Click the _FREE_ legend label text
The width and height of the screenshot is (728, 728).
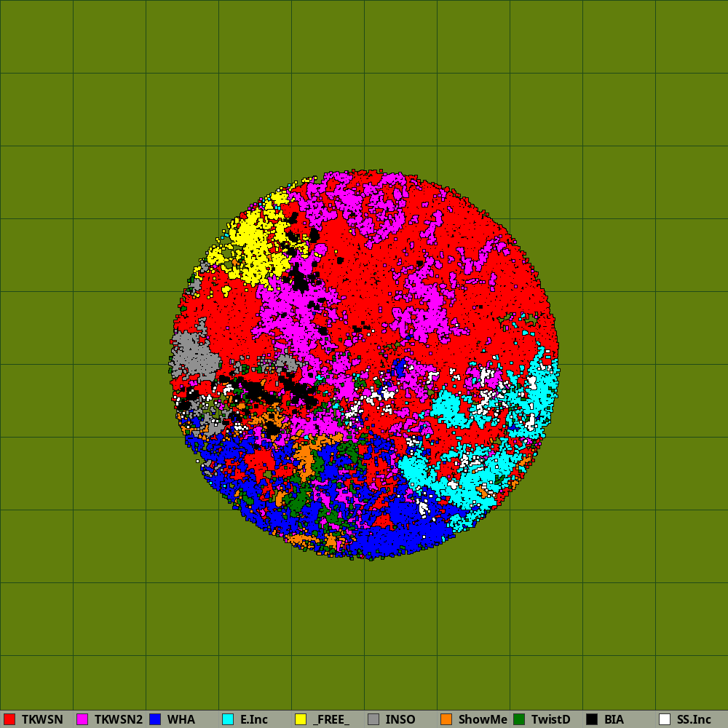pos(331,719)
